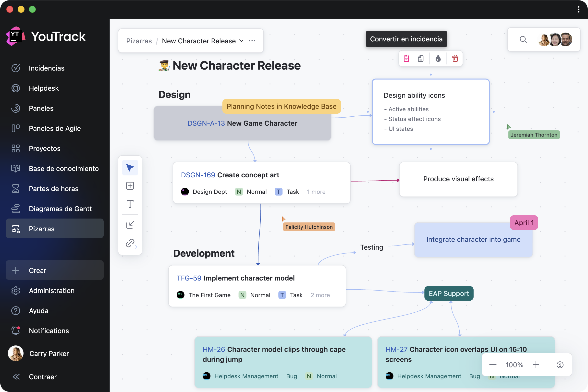The height and width of the screenshot is (392, 588).
Task: Select the link connector tool
Action: tap(131, 243)
